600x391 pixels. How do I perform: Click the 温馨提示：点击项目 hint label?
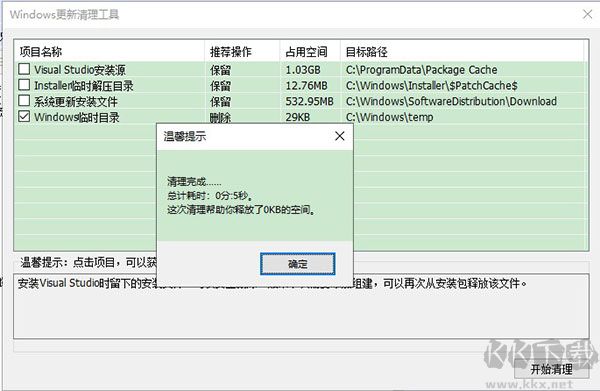pyautogui.click(x=88, y=262)
